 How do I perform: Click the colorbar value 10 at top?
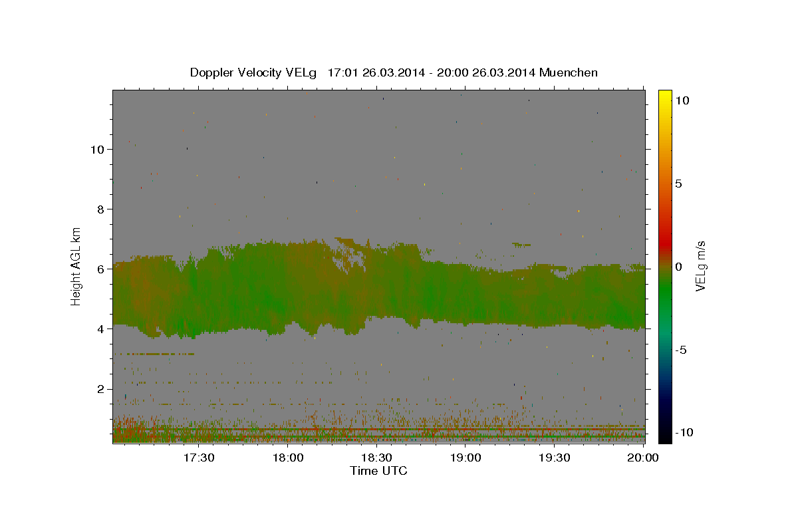[x=682, y=100]
